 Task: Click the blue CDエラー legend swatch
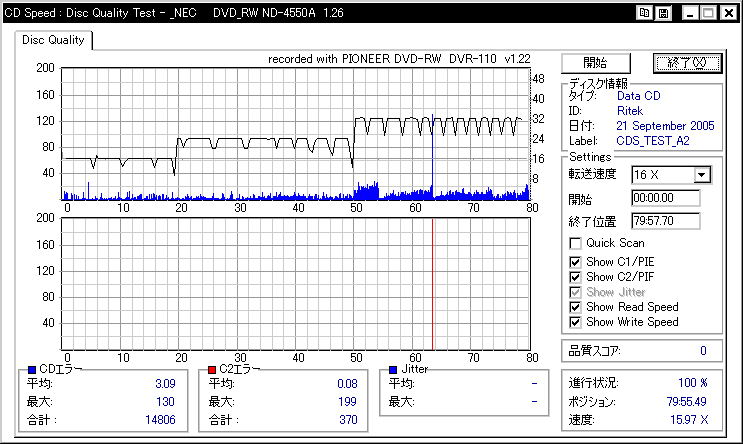click(x=32, y=370)
